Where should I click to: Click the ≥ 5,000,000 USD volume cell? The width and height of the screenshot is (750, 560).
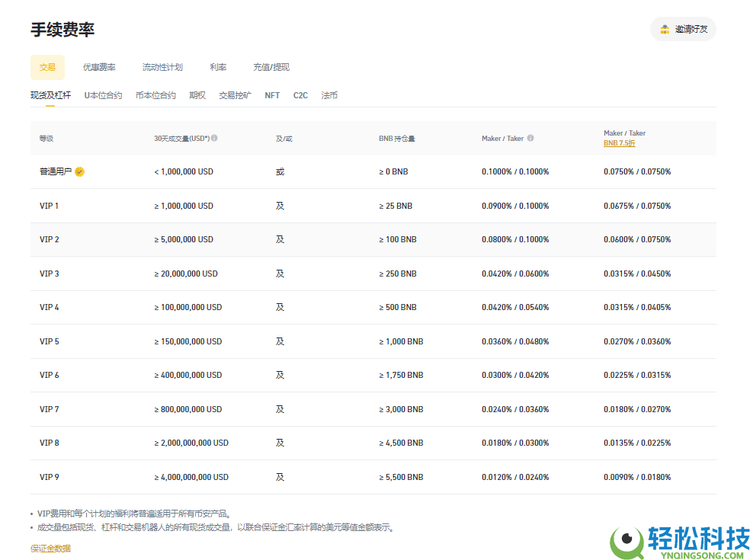[x=184, y=239]
